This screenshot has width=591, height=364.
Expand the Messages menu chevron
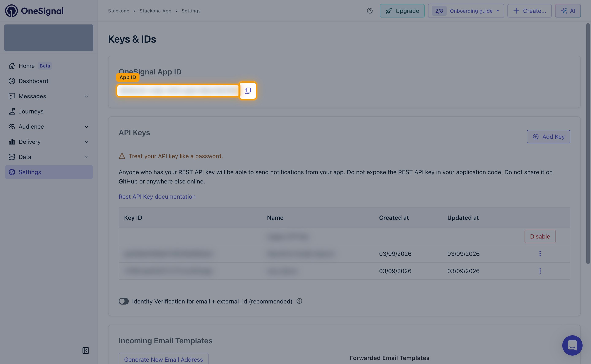tap(87, 96)
